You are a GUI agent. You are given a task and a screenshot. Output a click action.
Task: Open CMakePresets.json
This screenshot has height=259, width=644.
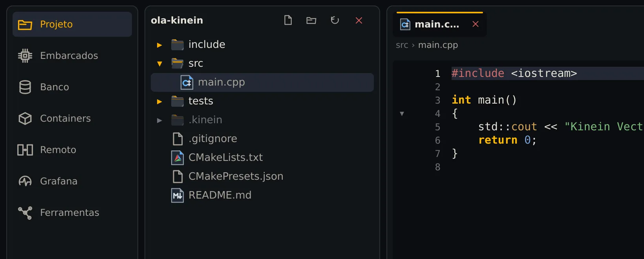click(x=262, y=177)
